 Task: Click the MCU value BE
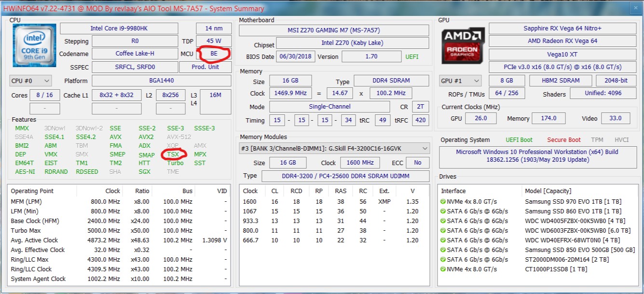214,54
